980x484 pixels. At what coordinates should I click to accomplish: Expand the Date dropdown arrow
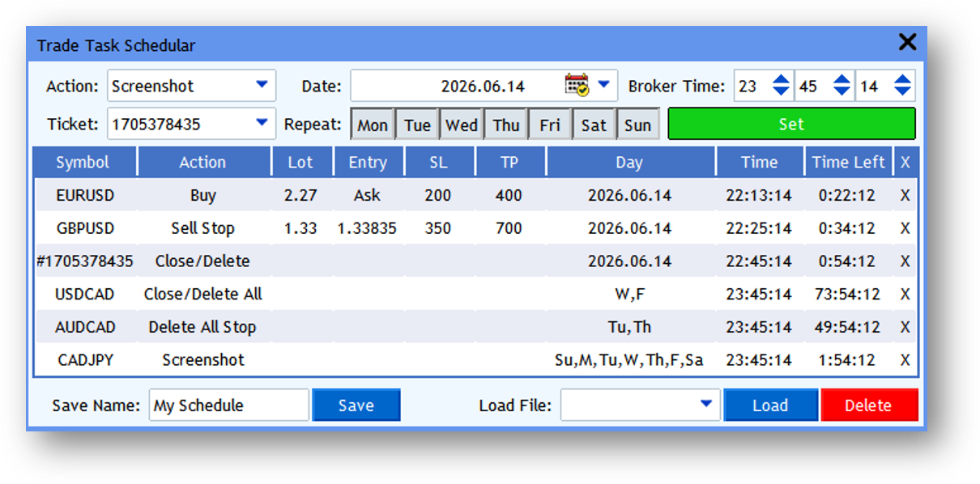click(x=603, y=83)
